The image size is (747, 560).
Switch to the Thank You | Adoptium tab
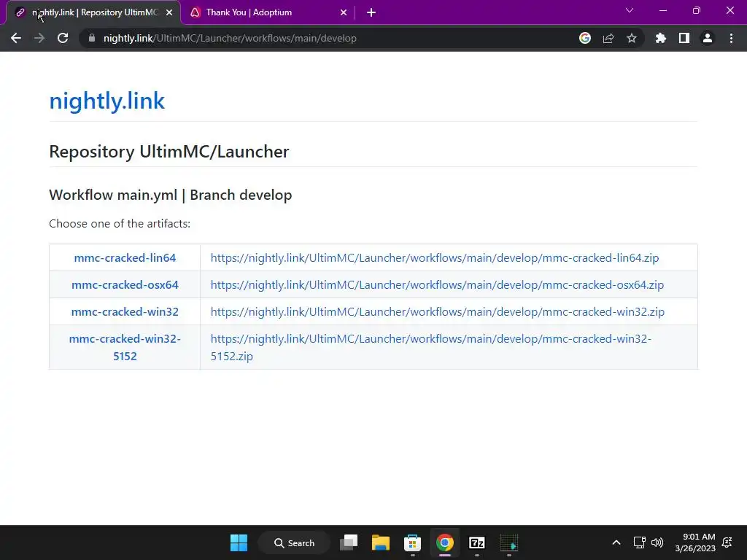[268, 12]
